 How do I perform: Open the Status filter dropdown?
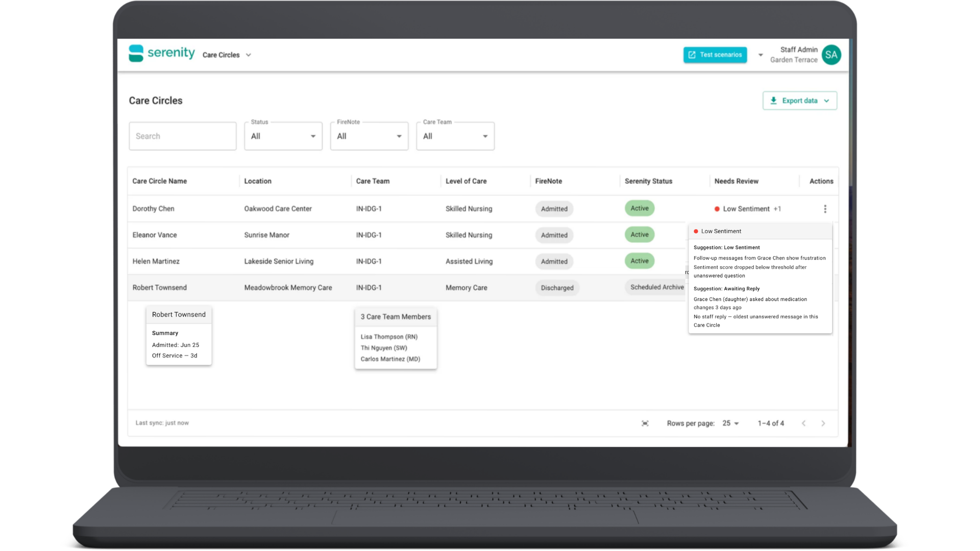coord(283,136)
